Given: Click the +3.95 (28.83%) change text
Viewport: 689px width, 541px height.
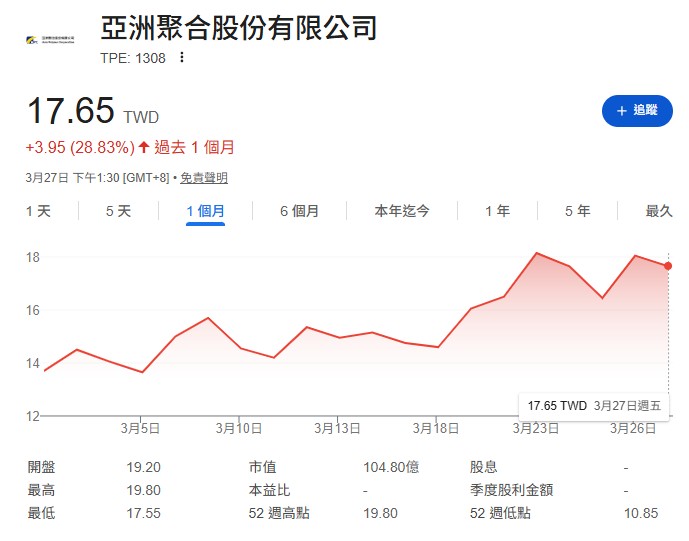Looking at the screenshot, I should pos(80,147).
